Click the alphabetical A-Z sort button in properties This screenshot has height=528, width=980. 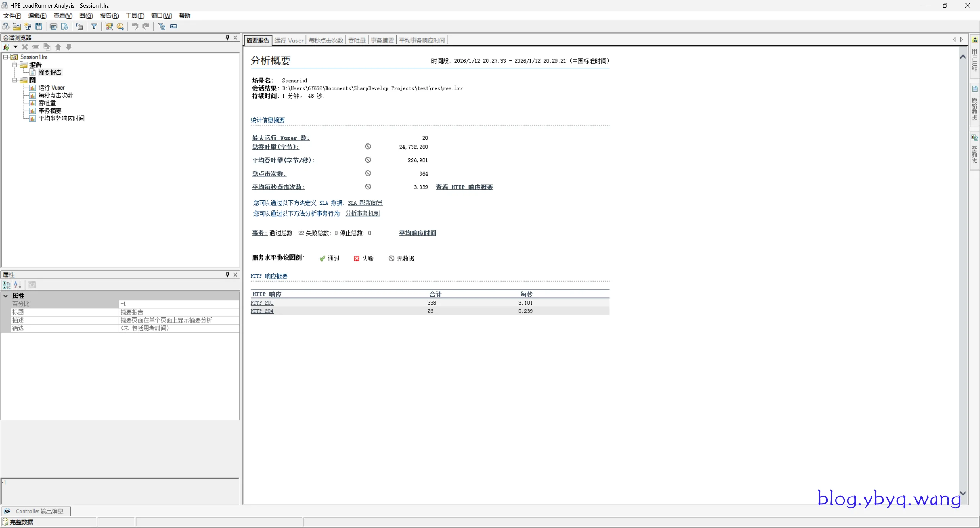tap(18, 285)
